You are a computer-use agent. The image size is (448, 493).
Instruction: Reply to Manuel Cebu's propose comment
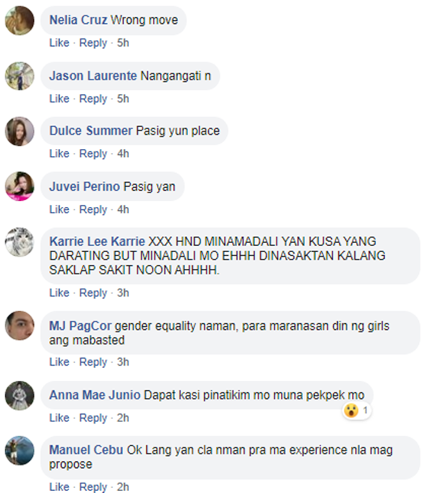[x=93, y=487]
